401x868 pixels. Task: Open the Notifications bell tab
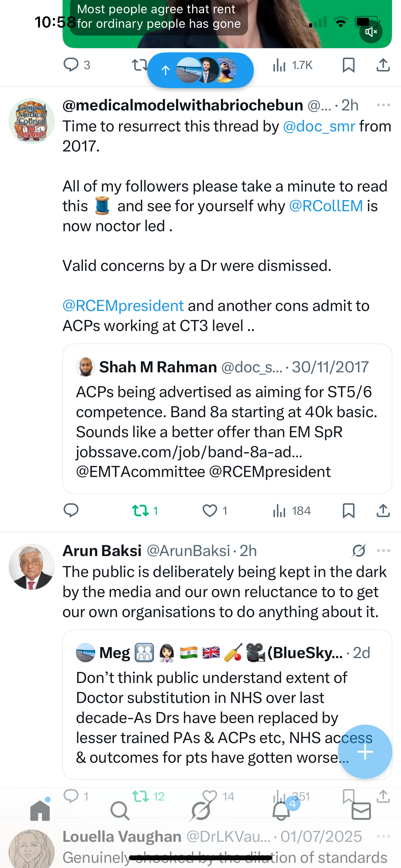281,811
